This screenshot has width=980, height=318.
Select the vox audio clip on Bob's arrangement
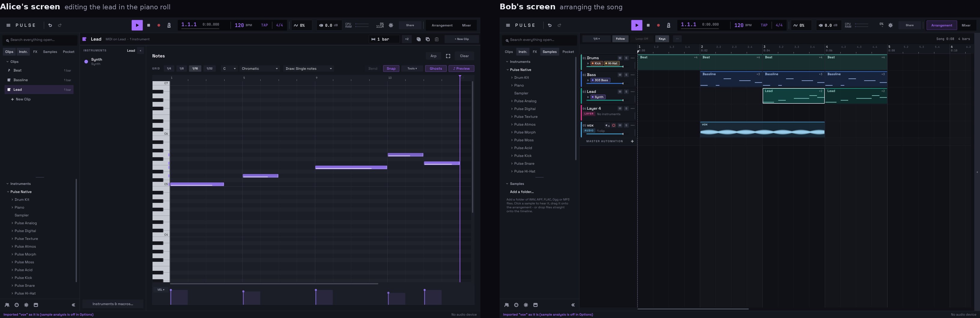(x=762, y=130)
